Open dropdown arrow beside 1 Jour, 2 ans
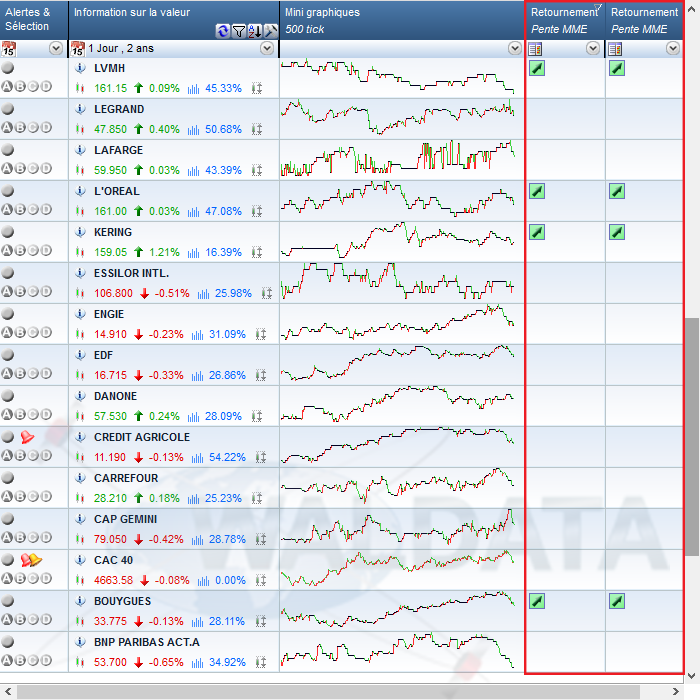 click(x=267, y=48)
